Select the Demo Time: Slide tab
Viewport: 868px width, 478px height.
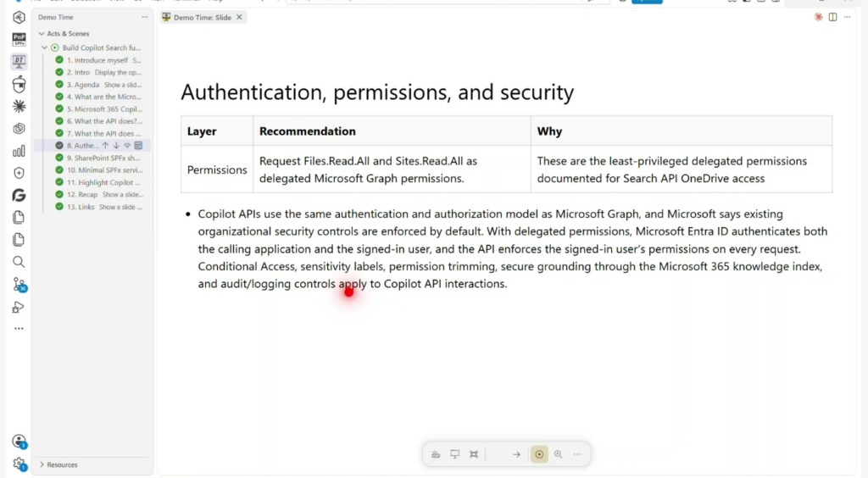(x=202, y=17)
